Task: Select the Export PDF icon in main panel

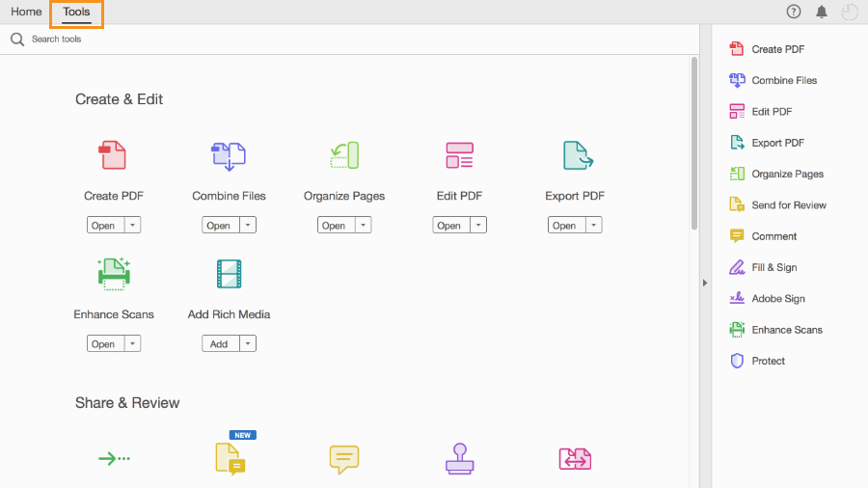Action: [x=576, y=155]
